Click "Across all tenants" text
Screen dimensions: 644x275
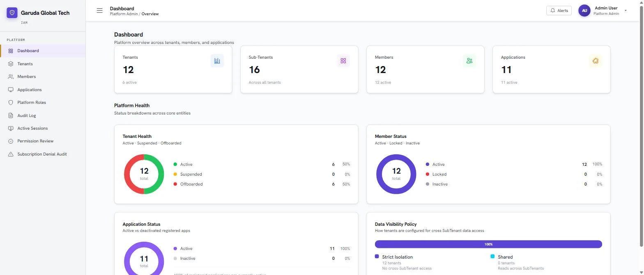tap(265, 82)
